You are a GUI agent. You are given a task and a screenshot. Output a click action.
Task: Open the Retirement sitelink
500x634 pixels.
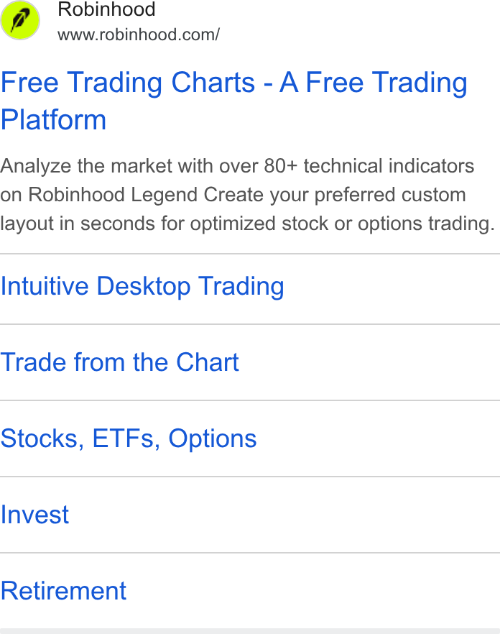click(x=63, y=591)
